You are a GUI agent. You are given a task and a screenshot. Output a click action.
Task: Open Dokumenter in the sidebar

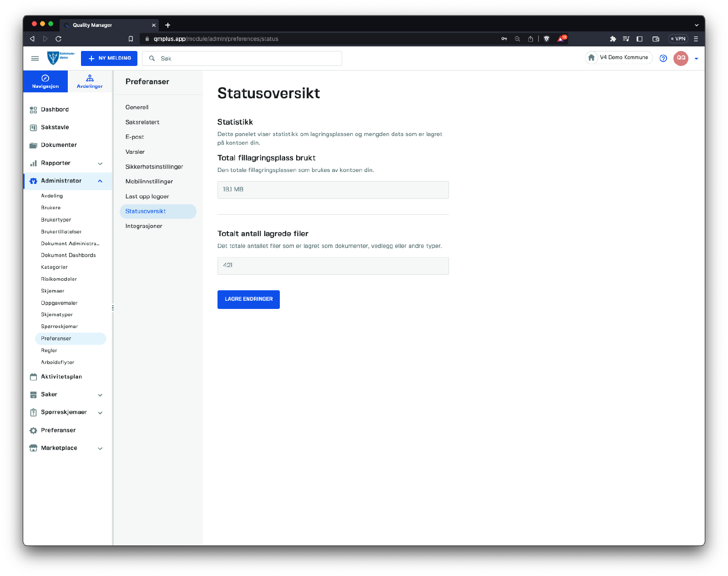tap(59, 145)
